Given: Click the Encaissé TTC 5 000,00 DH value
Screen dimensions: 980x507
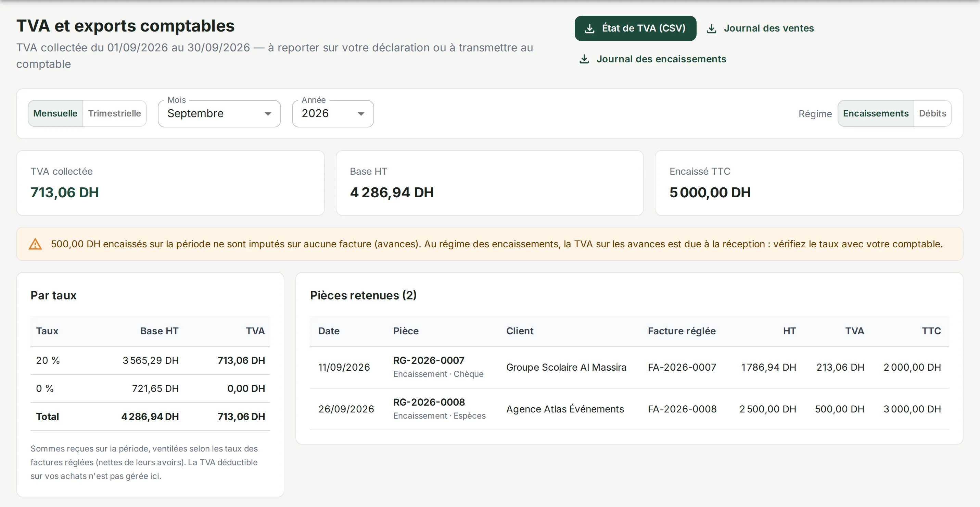Looking at the screenshot, I should (710, 193).
